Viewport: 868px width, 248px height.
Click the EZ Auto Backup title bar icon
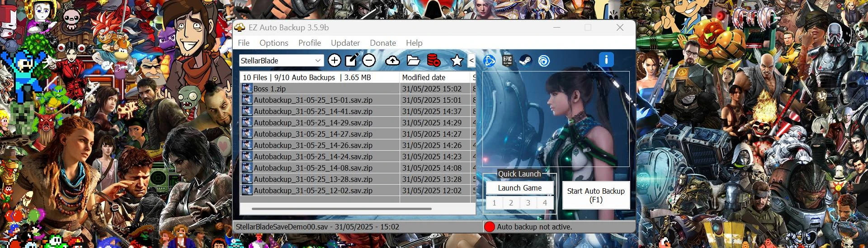[x=240, y=27]
